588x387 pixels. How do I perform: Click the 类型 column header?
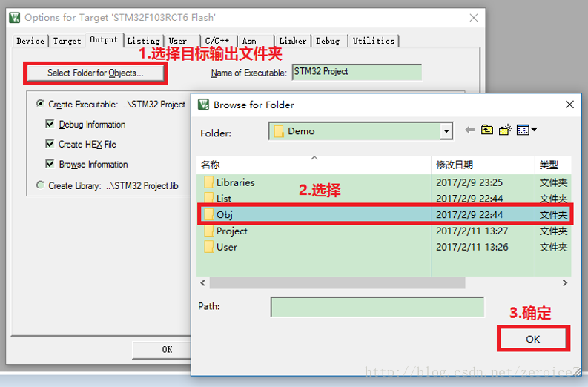click(553, 165)
